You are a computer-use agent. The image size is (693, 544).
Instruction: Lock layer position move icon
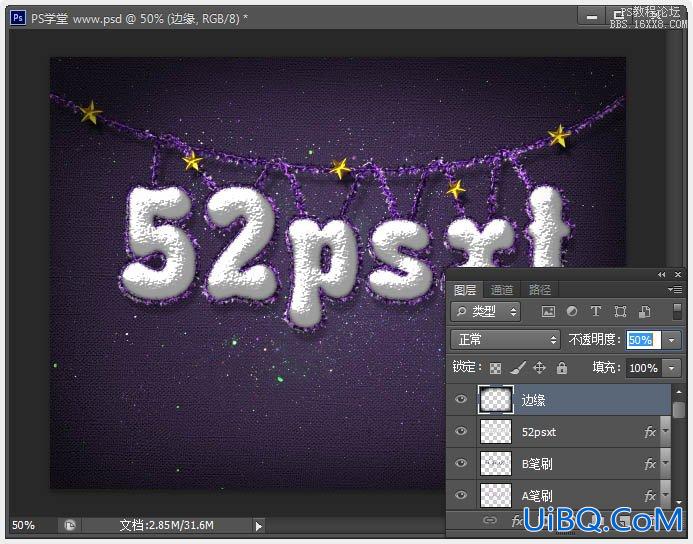(539, 368)
